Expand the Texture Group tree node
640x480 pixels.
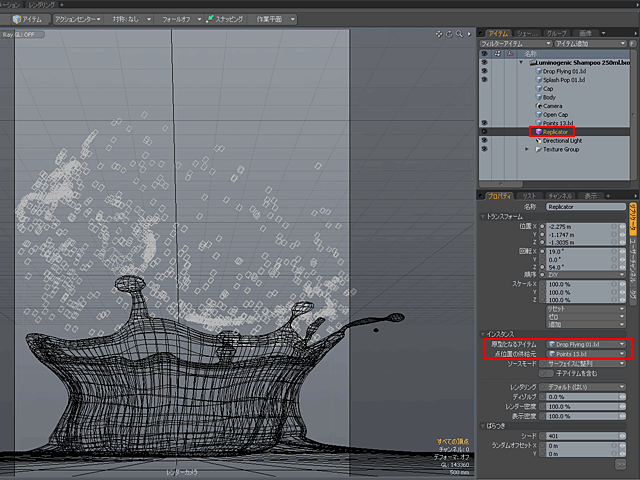pos(527,149)
